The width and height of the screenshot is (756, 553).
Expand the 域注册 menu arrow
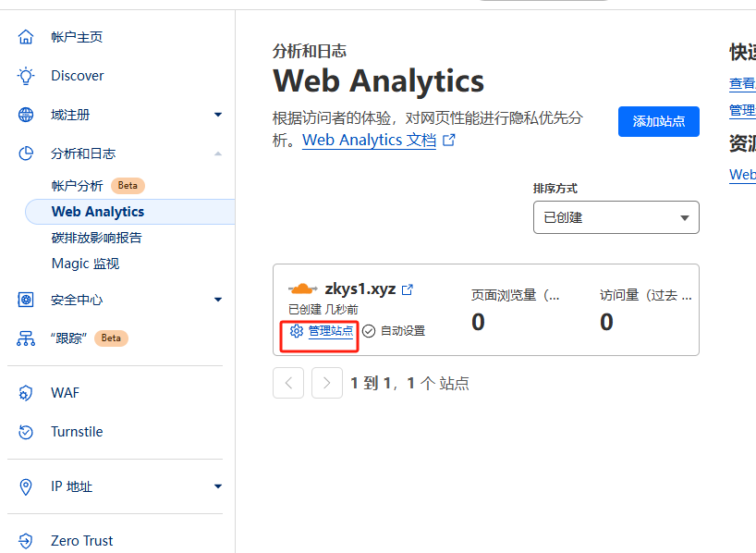[x=218, y=115]
